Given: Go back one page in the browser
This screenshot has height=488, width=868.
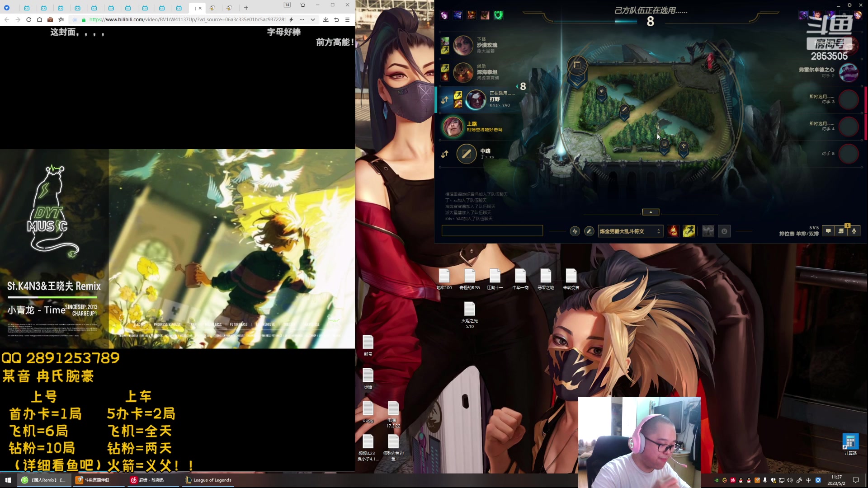Looking at the screenshot, I should (6, 19).
